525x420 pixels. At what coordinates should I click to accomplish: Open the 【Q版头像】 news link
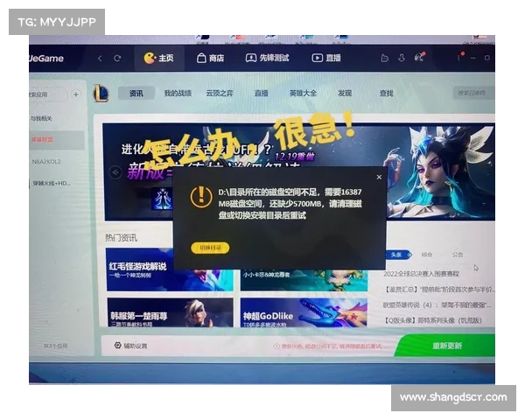coord(433,320)
